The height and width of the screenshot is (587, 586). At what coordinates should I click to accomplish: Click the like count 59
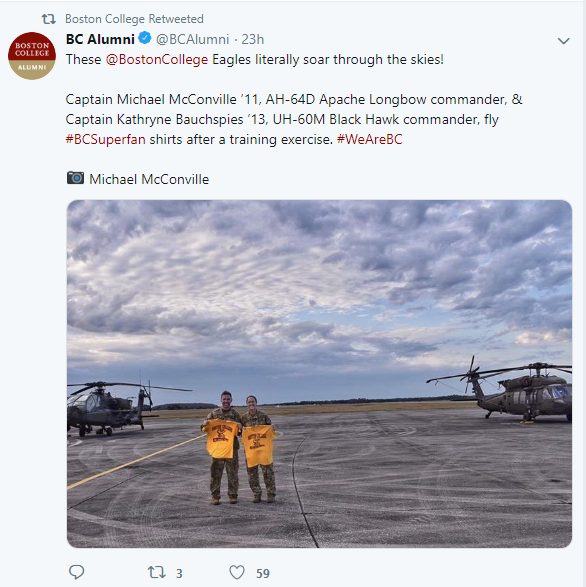click(262, 573)
